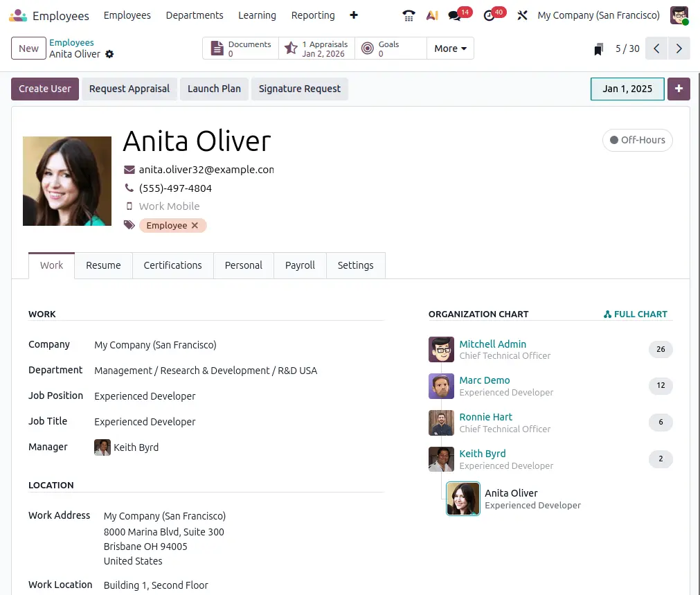Click the gear icon beside Anita Oliver

point(109,54)
